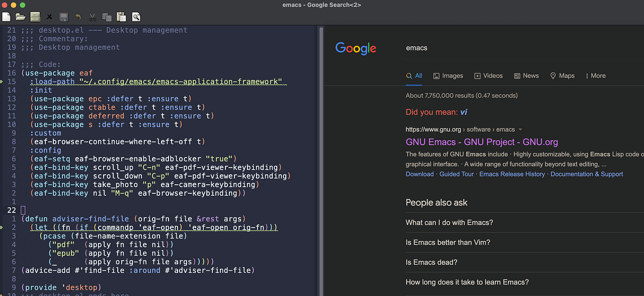Switch to the Images search tab
Image resolution: width=644 pixels, height=296 pixels.
click(x=448, y=76)
